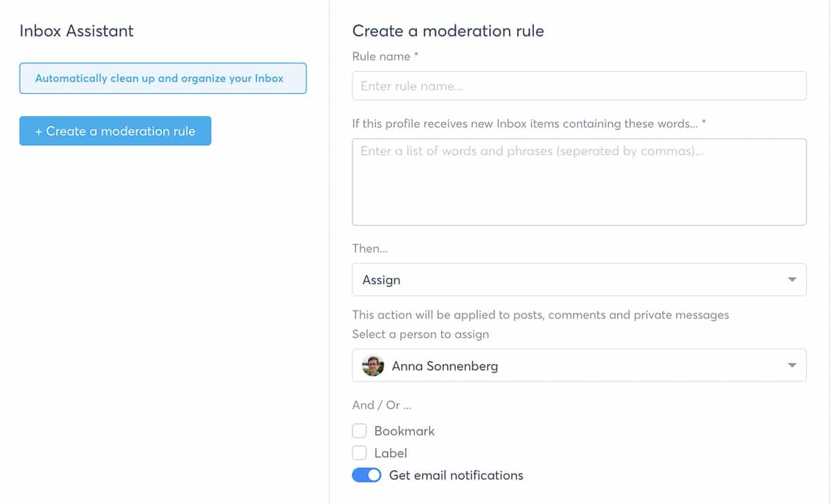This screenshot has height=504, width=830.
Task: Click the arrow on the Assign dropdown
Action: 792,280
